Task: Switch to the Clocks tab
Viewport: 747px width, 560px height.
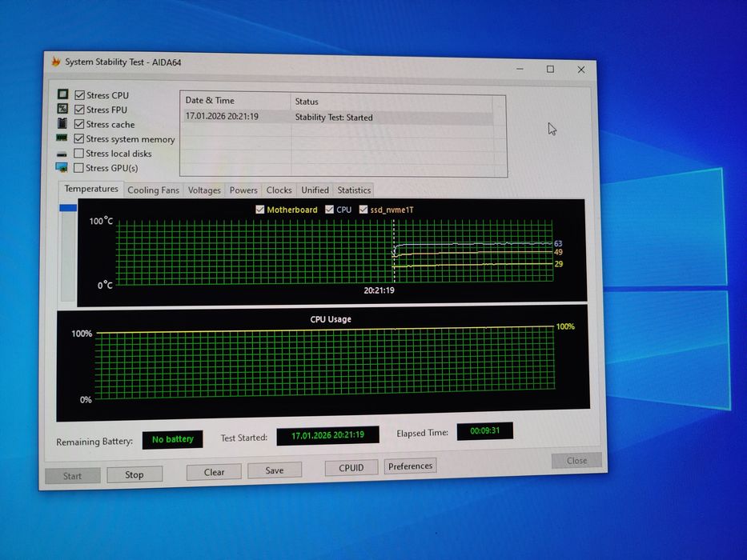Action: 279,190
